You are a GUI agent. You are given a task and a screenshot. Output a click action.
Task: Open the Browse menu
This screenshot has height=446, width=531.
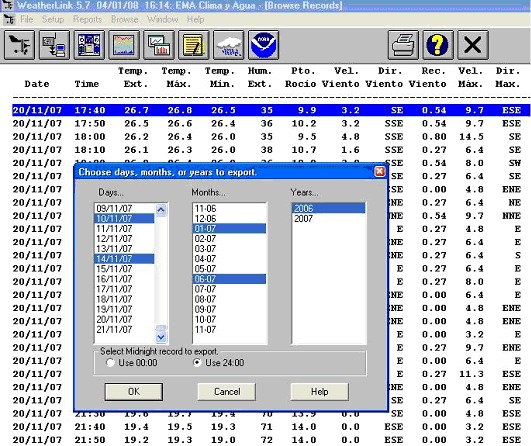(x=124, y=19)
